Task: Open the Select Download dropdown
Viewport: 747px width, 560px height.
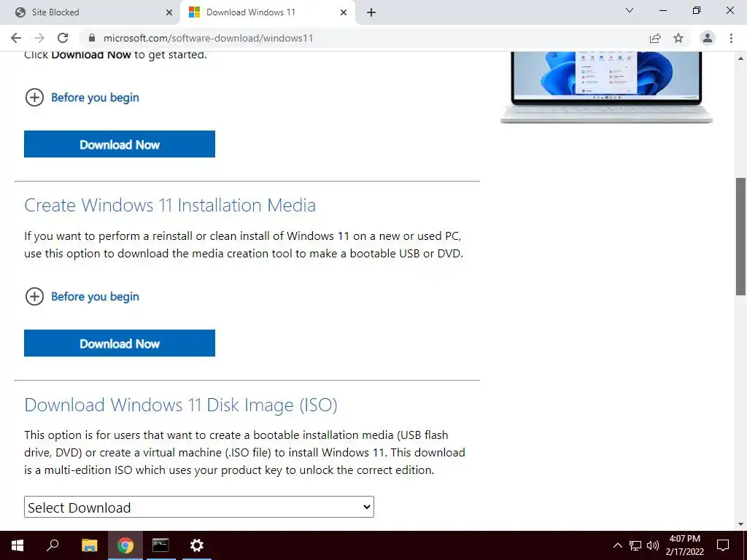Action: tap(199, 507)
